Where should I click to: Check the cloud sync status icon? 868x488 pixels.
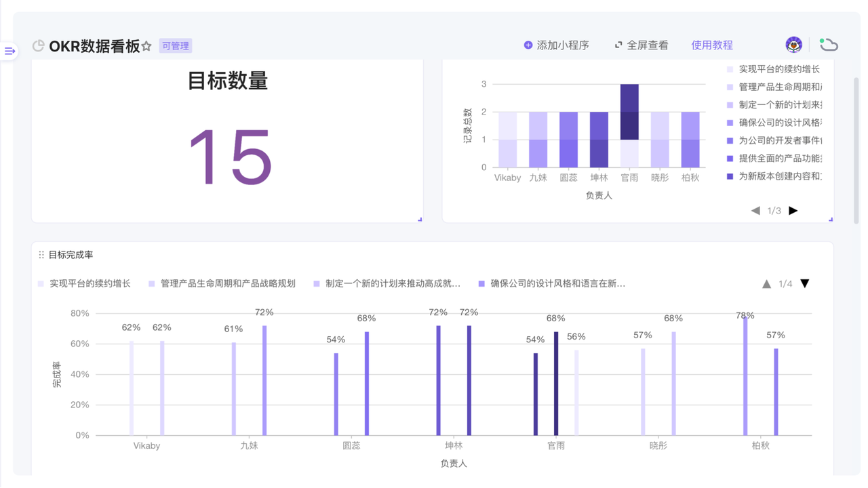(828, 45)
